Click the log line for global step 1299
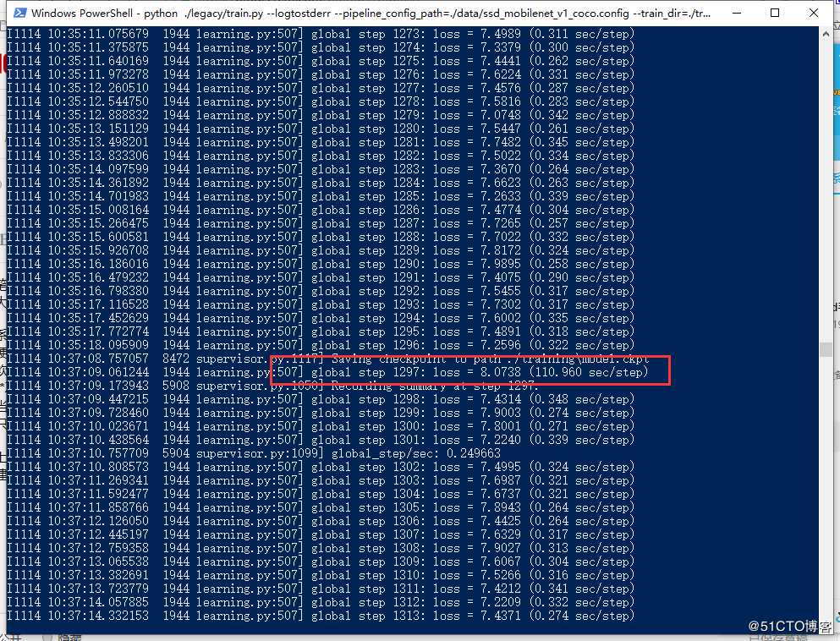This screenshot has width=840, height=641. 321,413
